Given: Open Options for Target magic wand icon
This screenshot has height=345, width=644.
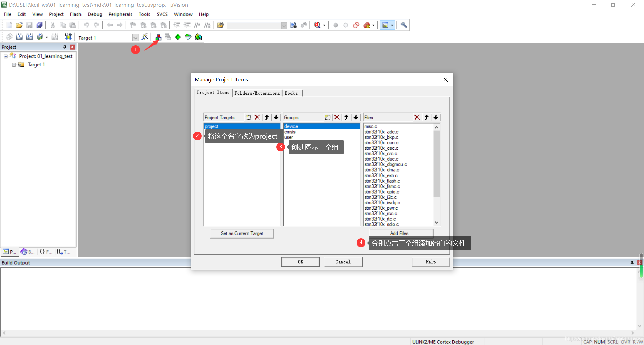Looking at the screenshot, I should point(145,37).
